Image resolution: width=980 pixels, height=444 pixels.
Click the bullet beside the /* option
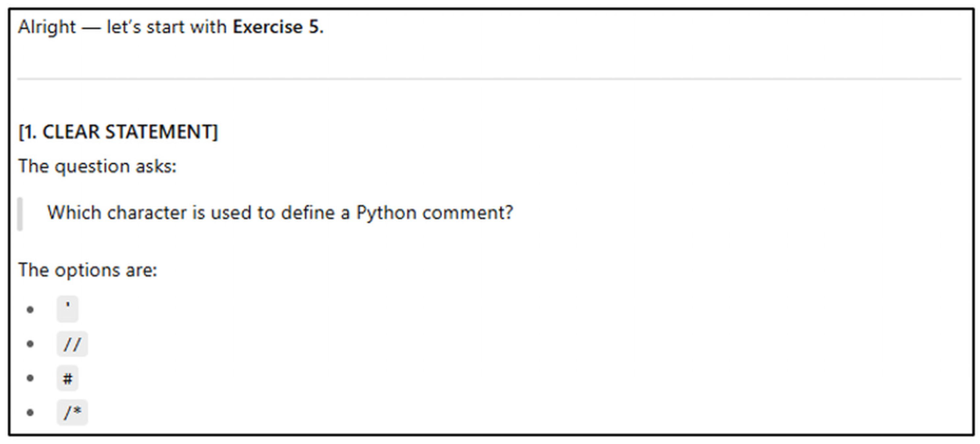(30, 412)
